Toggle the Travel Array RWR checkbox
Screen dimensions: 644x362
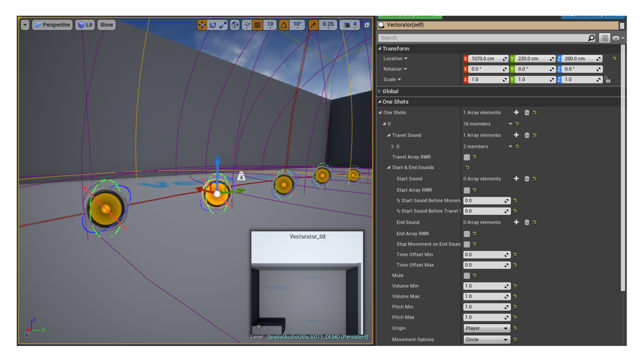[x=466, y=157]
